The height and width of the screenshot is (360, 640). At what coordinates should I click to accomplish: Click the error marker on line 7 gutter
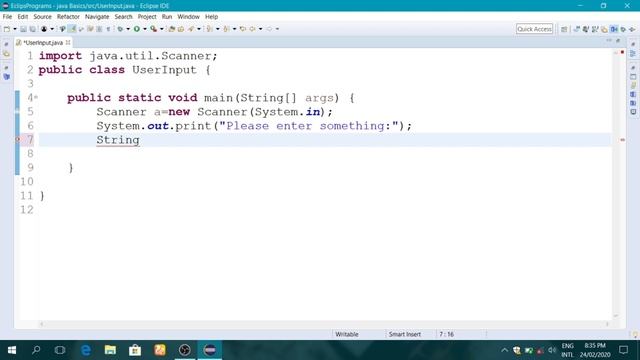[x=18, y=140]
